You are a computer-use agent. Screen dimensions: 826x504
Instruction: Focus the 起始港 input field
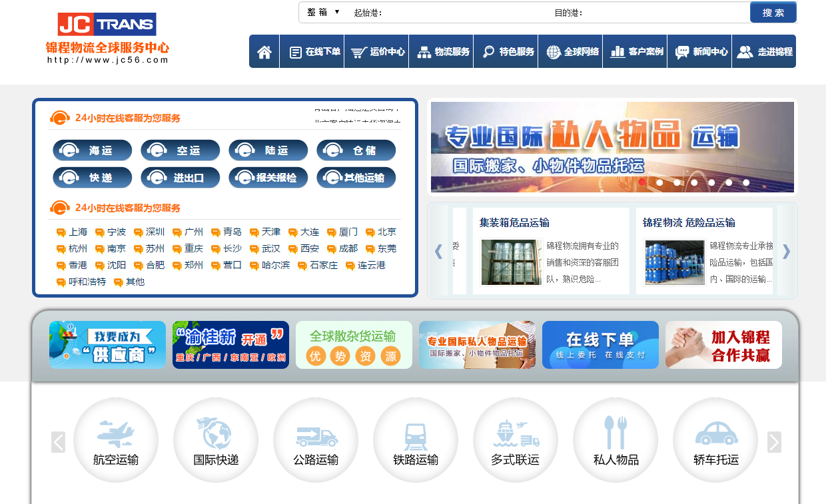(x=466, y=13)
